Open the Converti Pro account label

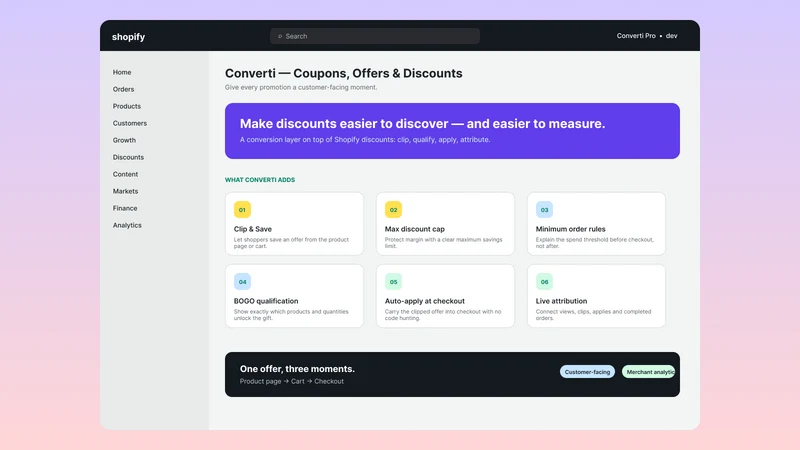pos(636,36)
